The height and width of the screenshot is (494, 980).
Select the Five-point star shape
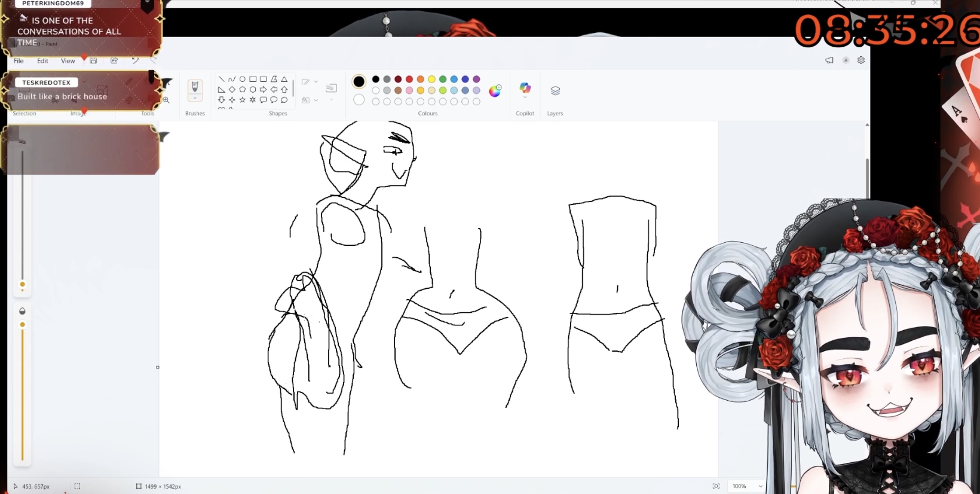click(x=243, y=100)
